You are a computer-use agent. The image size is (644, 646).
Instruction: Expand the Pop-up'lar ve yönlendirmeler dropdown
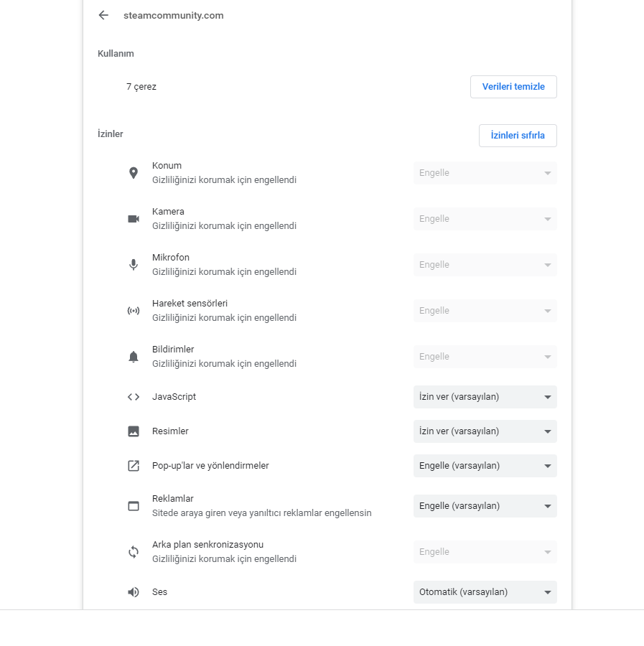[485, 466]
